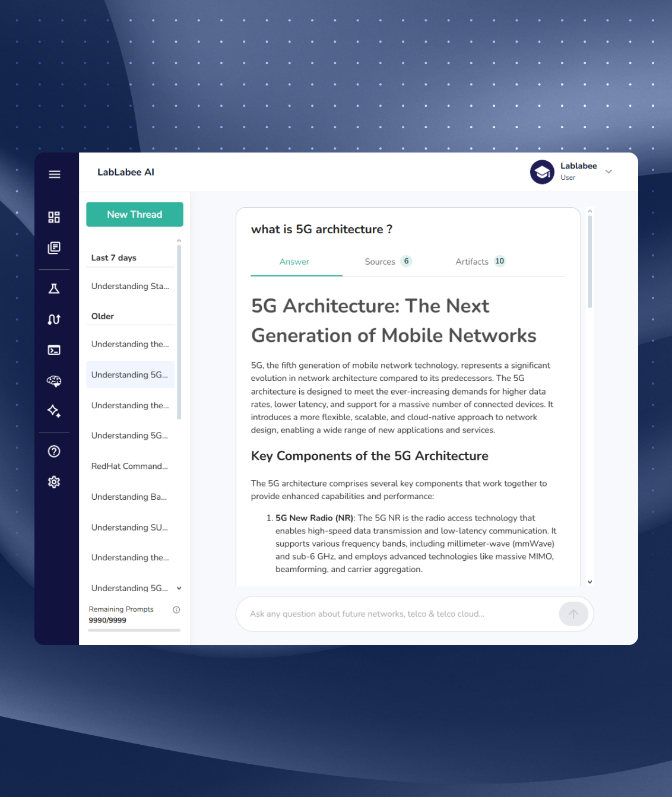Click the Sources count badge 6

[406, 261]
